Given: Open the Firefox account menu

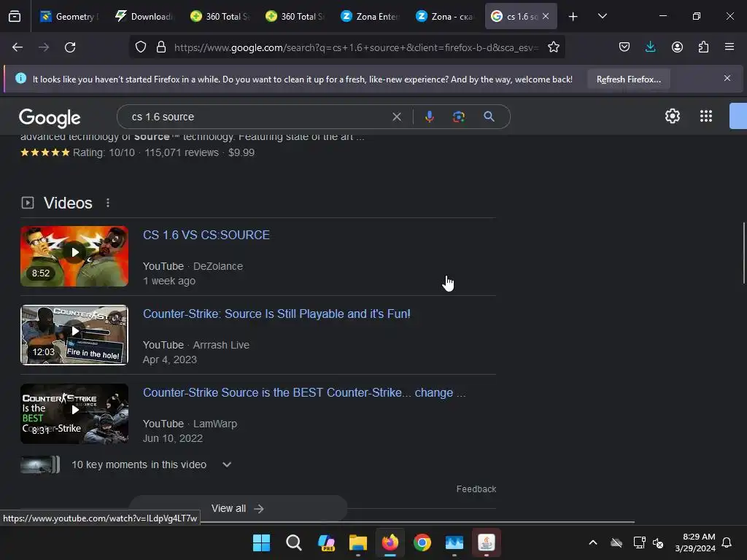Looking at the screenshot, I should (677, 47).
